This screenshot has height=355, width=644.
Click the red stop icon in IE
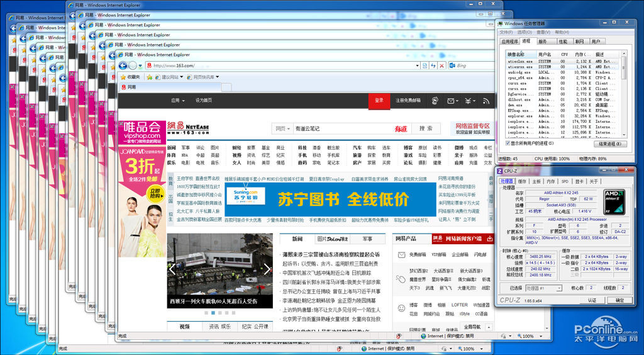[441, 65]
